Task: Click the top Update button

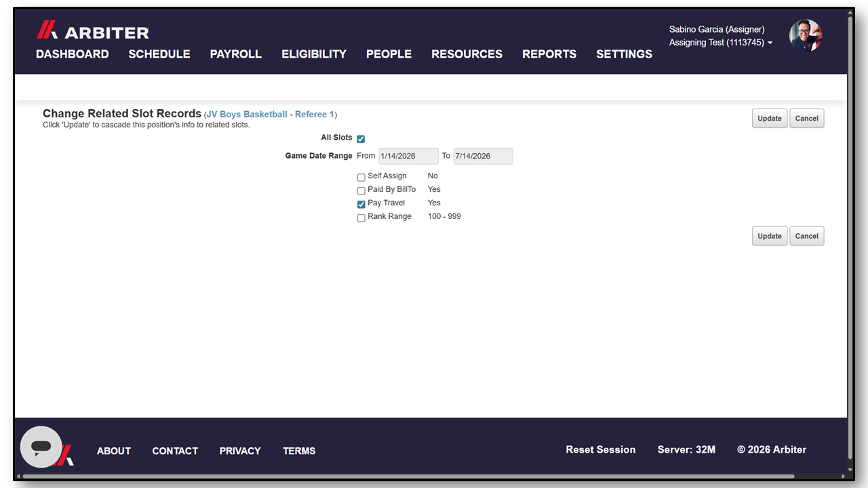Action: 770,118
